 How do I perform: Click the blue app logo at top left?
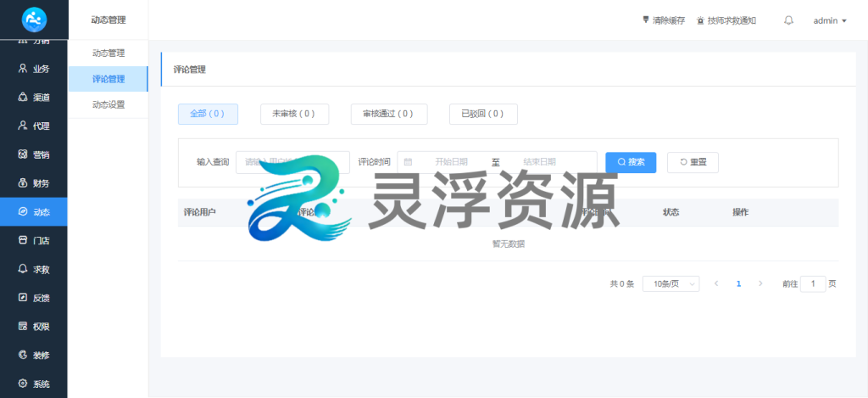pos(34,20)
